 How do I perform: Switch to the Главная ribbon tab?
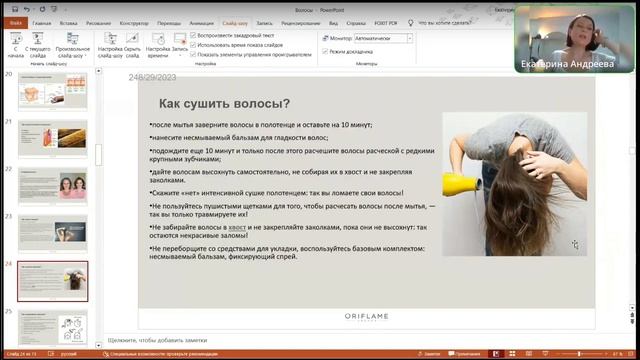[42, 23]
